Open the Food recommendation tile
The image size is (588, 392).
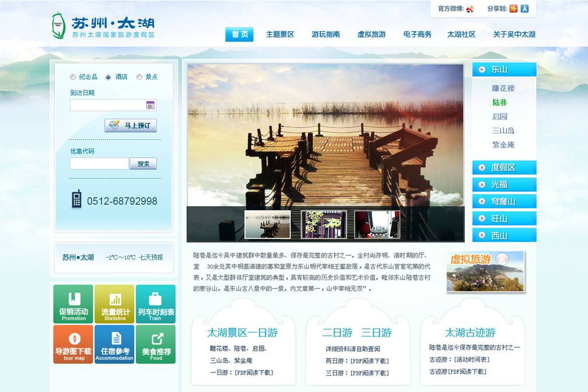click(x=155, y=344)
